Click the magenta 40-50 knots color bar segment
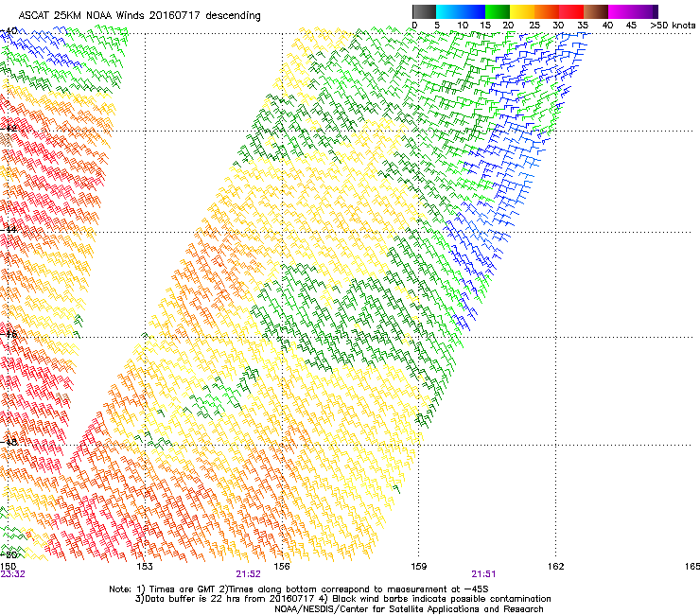The image size is (700, 615). tap(633, 11)
